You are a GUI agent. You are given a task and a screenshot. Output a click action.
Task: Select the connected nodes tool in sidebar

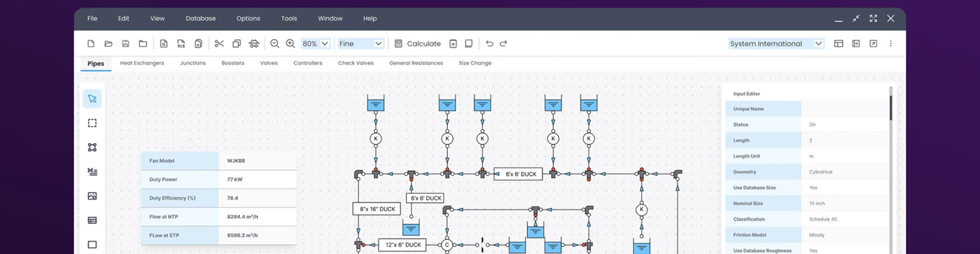[92, 147]
